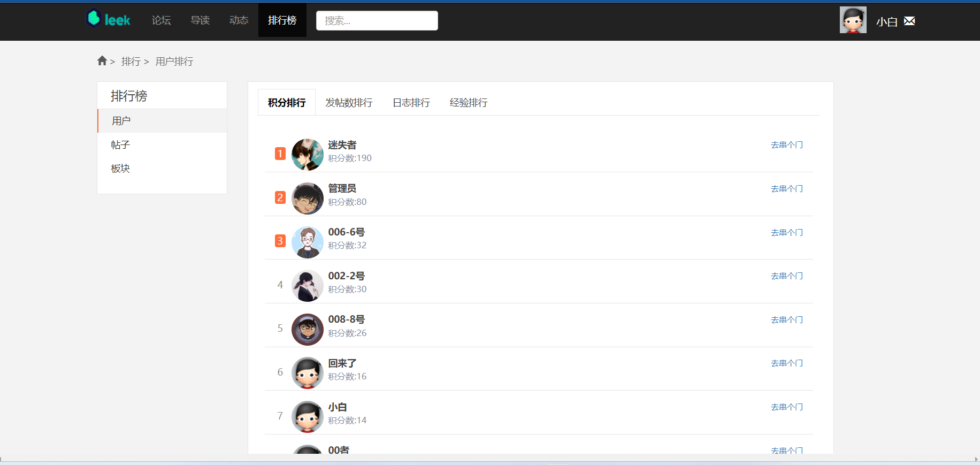Image resolution: width=980 pixels, height=465 pixels.
Task: Click 去串个门 for 006-6号
Action: [x=787, y=233]
